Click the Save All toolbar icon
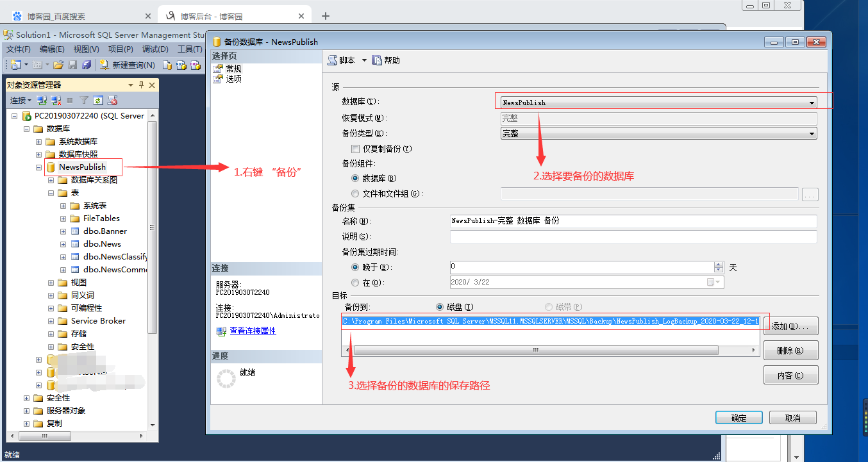The width and height of the screenshot is (868, 462). 87,65
